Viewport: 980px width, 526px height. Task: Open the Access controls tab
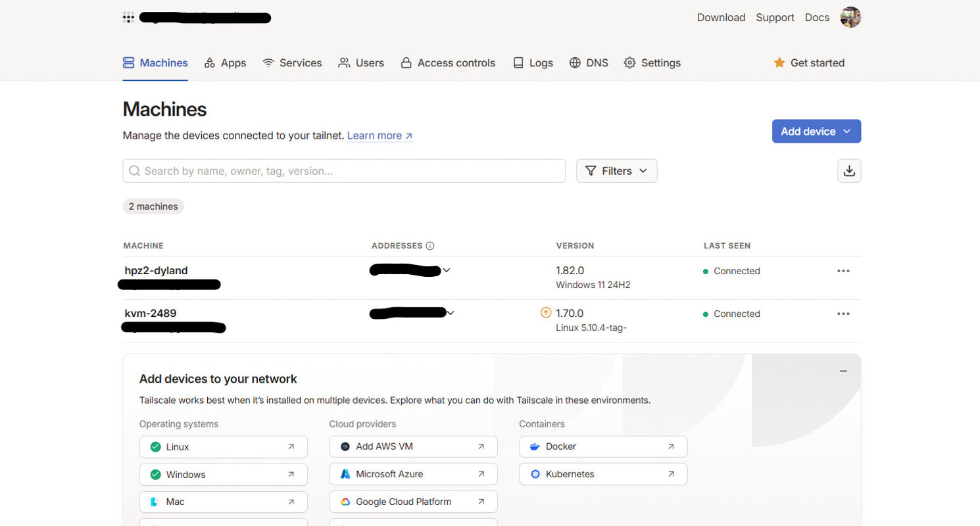point(448,63)
